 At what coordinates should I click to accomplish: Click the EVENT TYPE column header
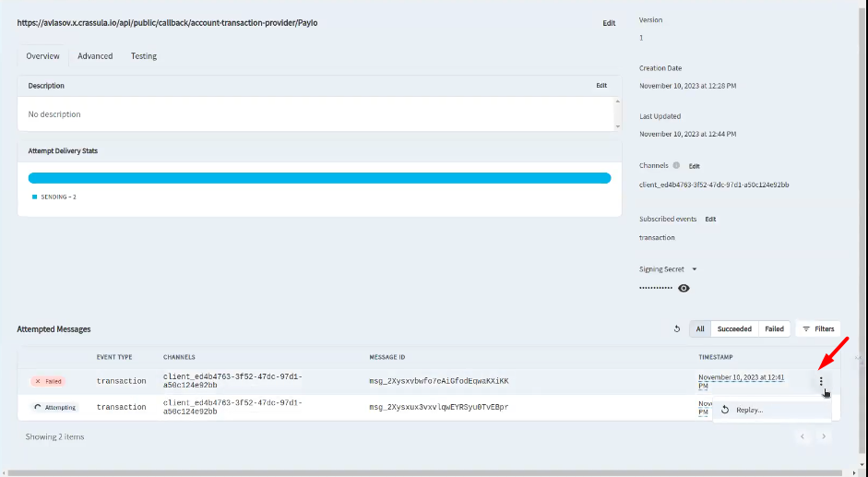tap(114, 357)
